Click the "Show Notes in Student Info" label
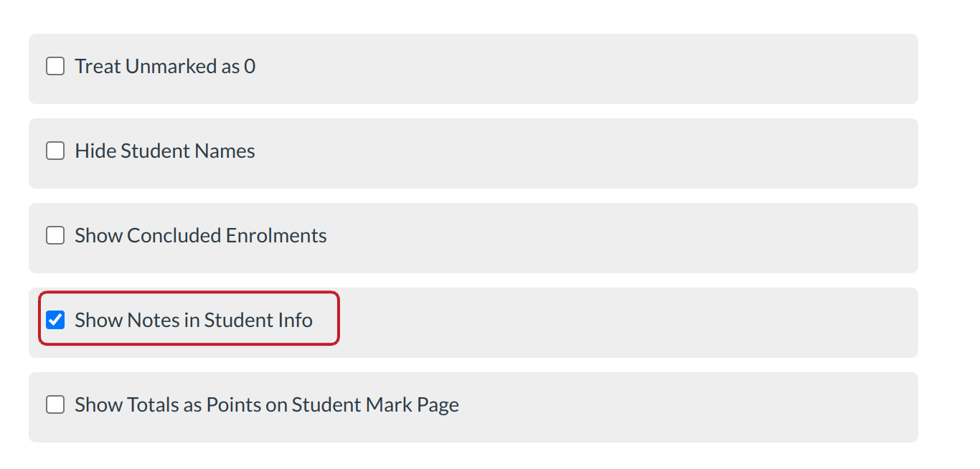This screenshot has width=980, height=469. click(194, 320)
